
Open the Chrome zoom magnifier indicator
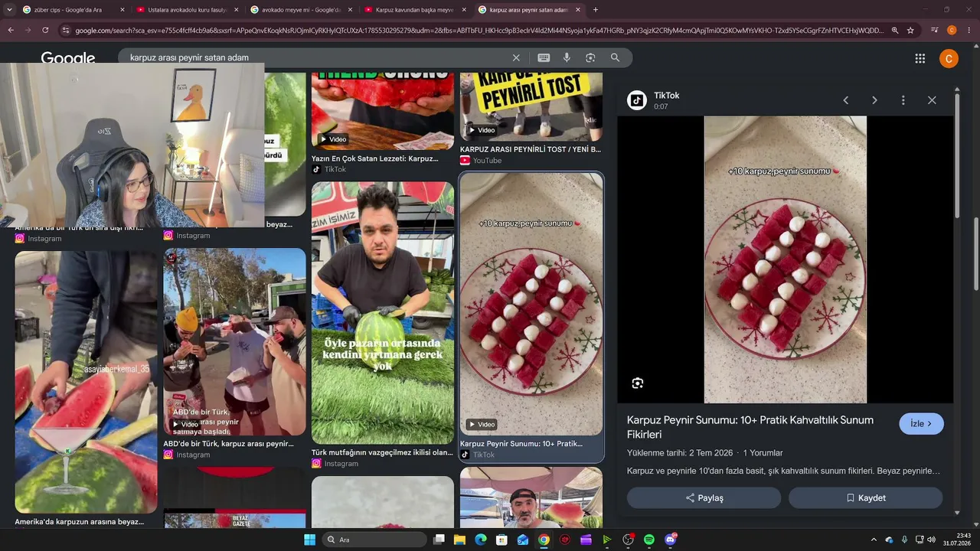(894, 31)
